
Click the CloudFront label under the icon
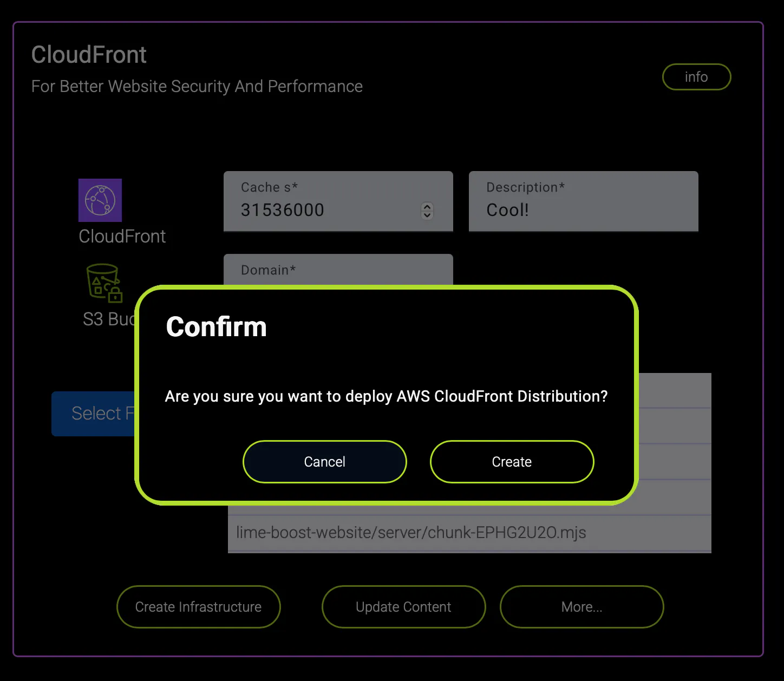tap(122, 236)
